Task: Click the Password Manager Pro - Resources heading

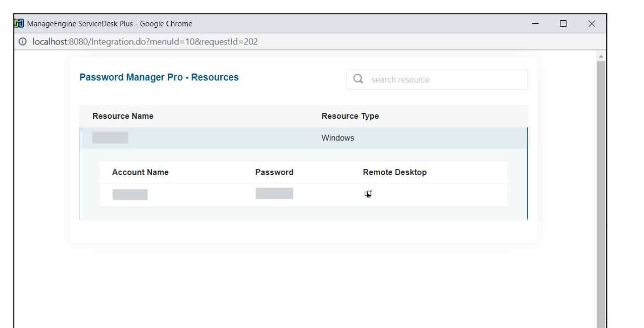Action: tap(159, 77)
